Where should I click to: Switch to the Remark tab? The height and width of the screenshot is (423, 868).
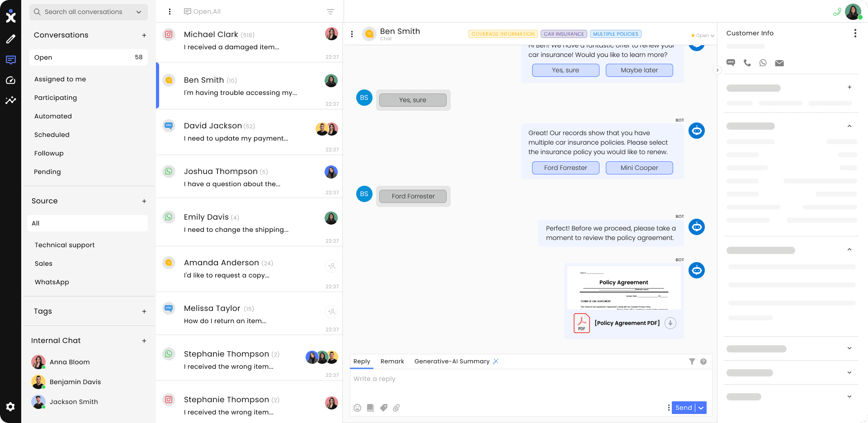coord(392,362)
